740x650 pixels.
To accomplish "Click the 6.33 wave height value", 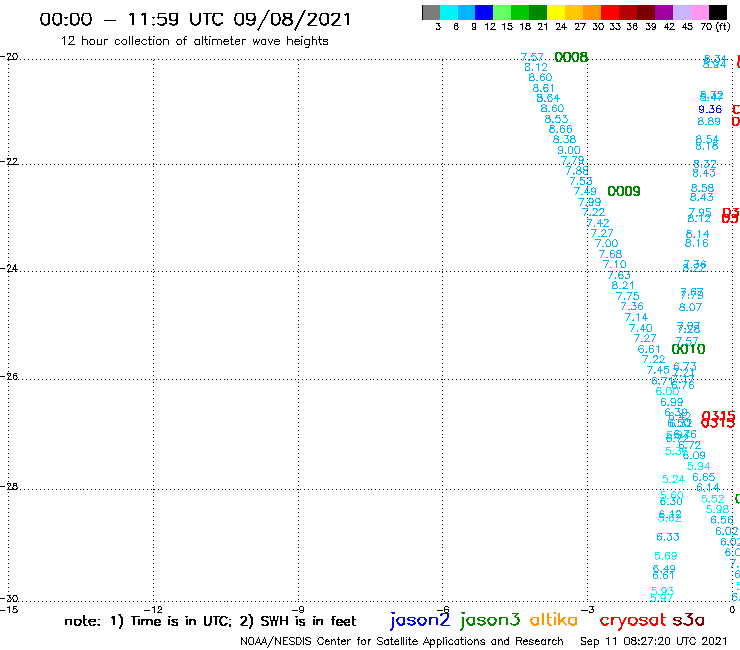I will point(667,537).
